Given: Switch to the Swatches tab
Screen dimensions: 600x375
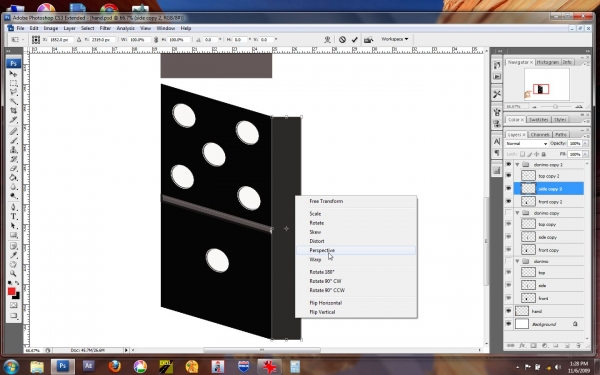Looking at the screenshot, I should pos(538,120).
